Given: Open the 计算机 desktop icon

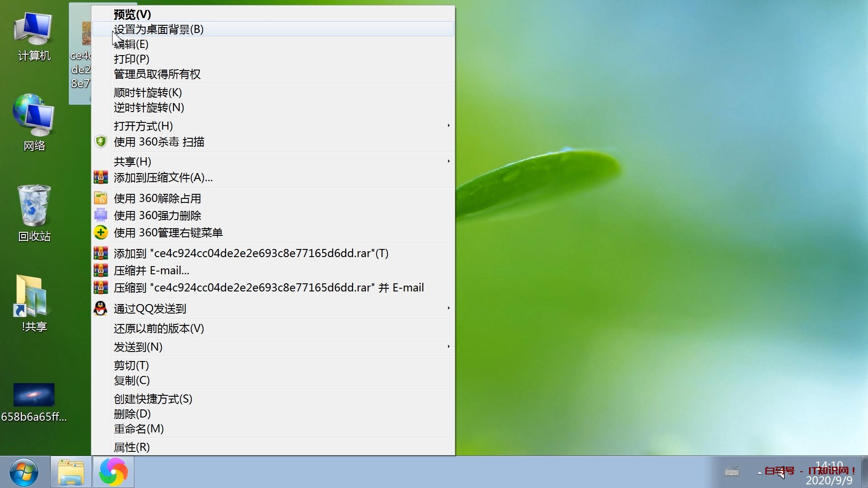Looking at the screenshot, I should pyautogui.click(x=34, y=29).
